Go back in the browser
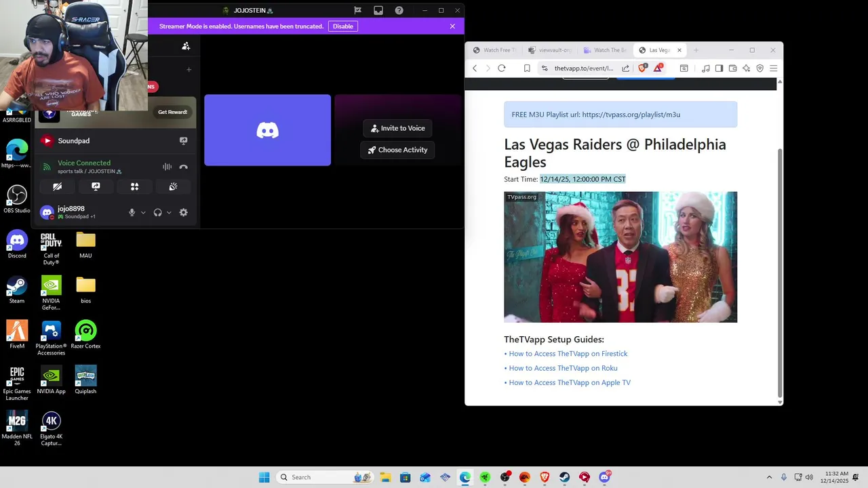 pos(475,68)
